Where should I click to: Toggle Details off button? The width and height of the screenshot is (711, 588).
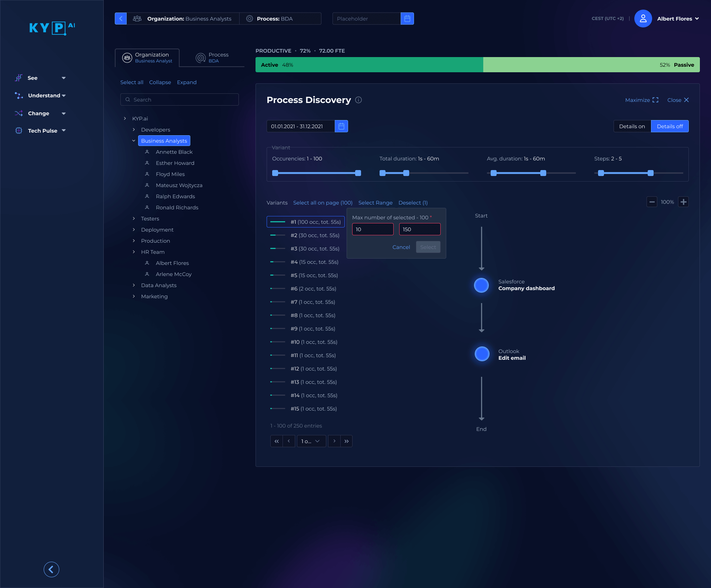click(670, 126)
